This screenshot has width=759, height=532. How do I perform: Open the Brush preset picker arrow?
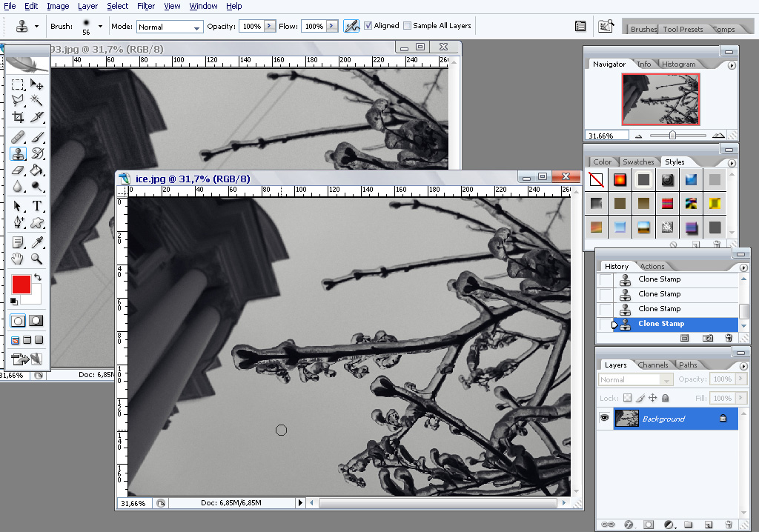[100, 27]
